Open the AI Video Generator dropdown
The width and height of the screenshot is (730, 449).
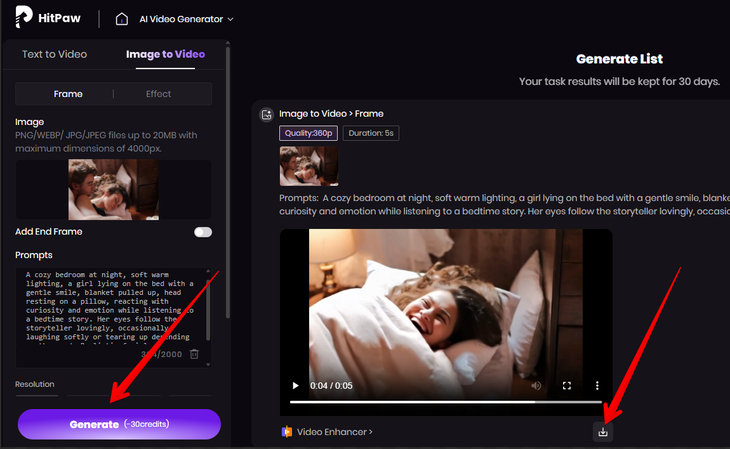point(186,19)
